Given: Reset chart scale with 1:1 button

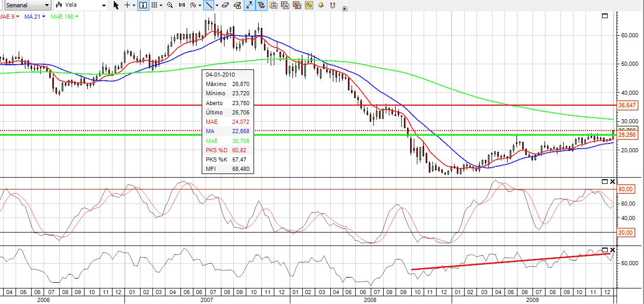Looking at the screenshot, I should tap(181, 5).
